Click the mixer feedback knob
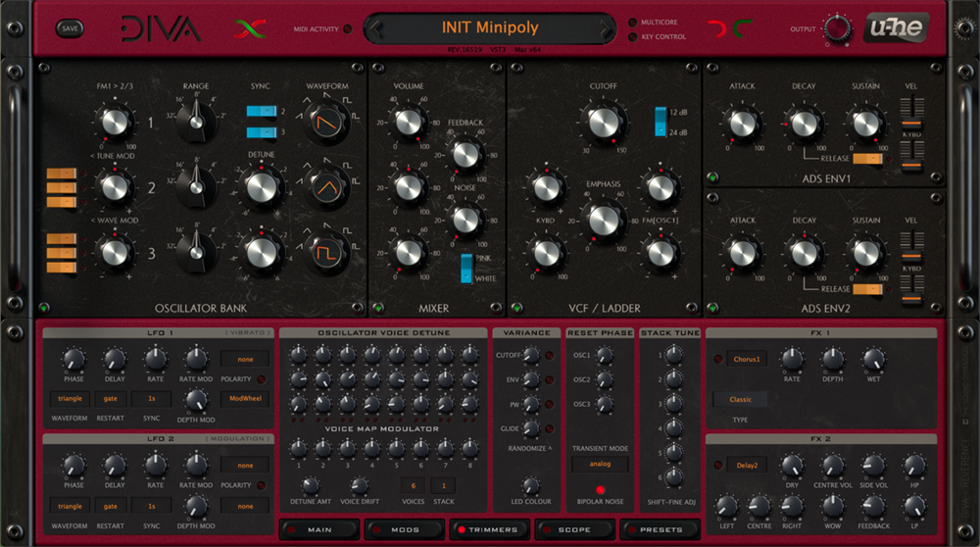Screen dimensions: 980x547 (465, 154)
